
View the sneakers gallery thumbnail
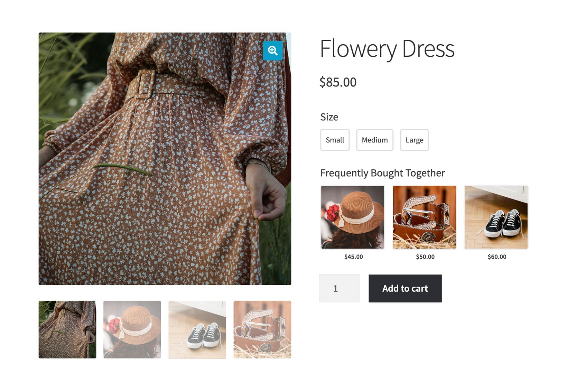197,329
